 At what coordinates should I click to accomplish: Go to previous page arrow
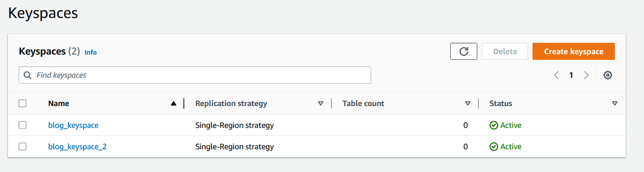click(556, 75)
